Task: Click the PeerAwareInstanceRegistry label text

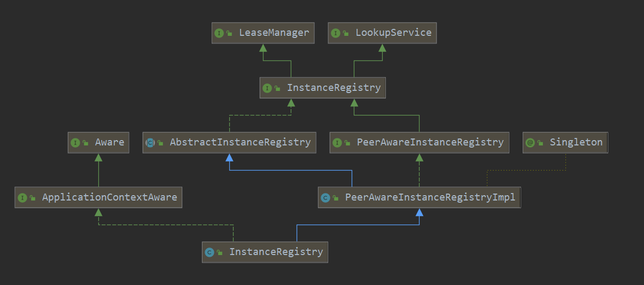Action: click(430, 142)
